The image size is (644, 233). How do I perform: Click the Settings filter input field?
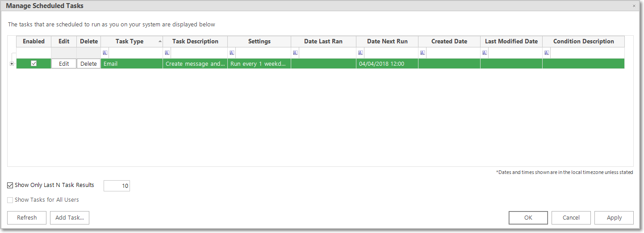(x=263, y=53)
